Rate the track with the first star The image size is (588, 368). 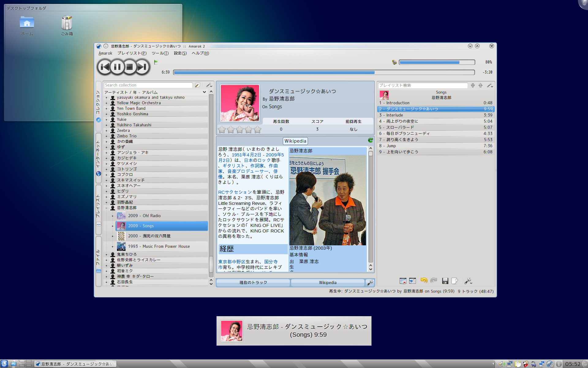click(222, 130)
